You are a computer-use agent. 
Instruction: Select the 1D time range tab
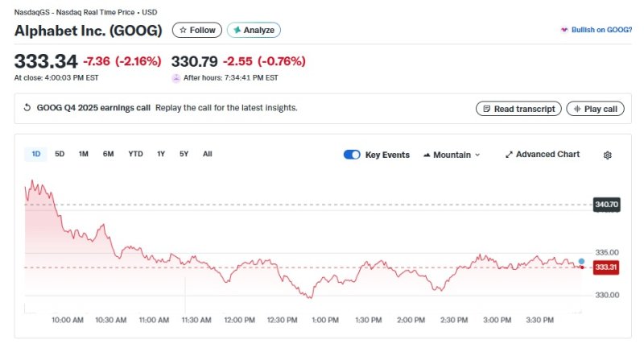point(36,154)
